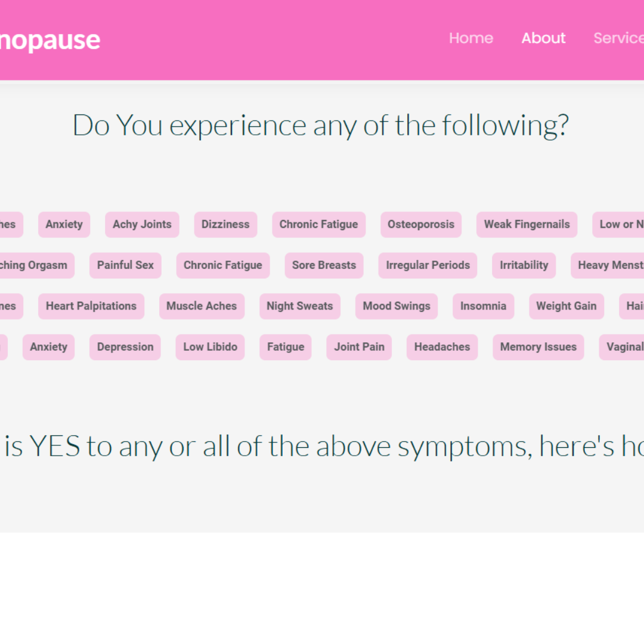The image size is (644, 644).
Task: Select the Painful Sex symptom chip
Action: pyautogui.click(x=125, y=265)
